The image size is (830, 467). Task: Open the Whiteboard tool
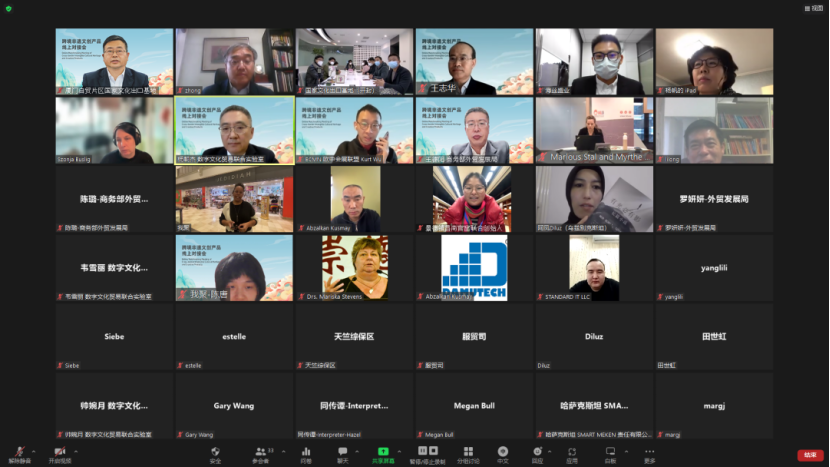610,454
